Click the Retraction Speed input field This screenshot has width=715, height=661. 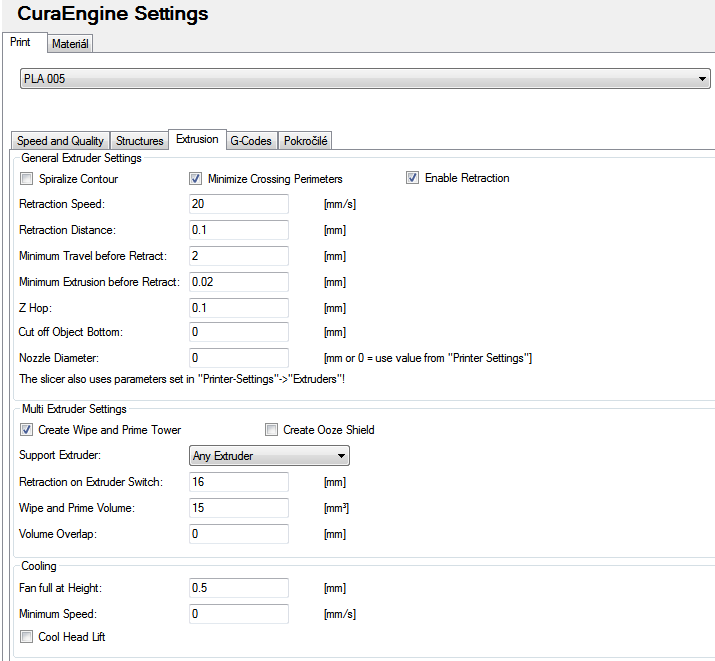239,204
